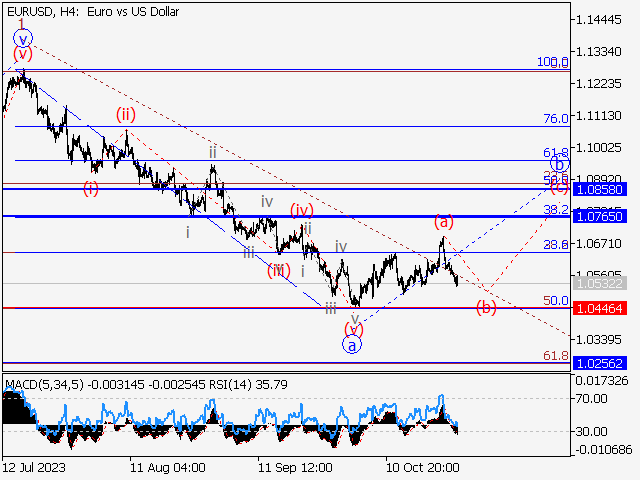Select the red 1.04464 price level tag
Image resolution: width=640 pixels, height=480 pixels.
click(600, 308)
